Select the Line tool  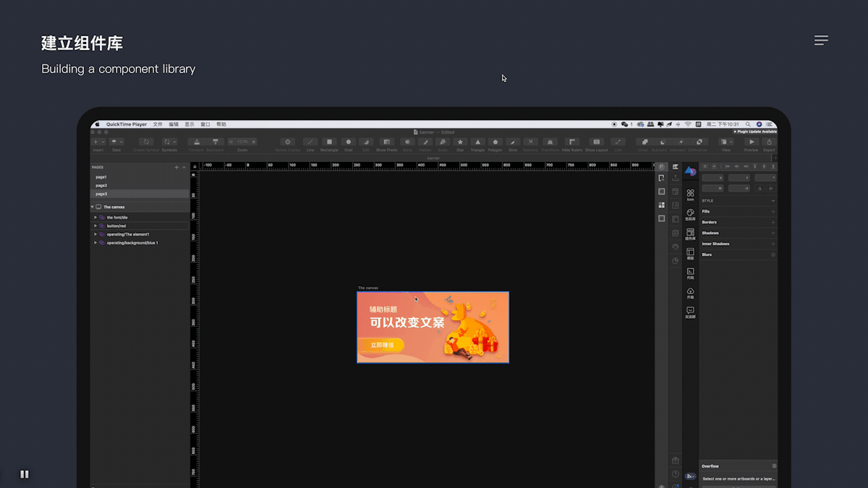(x=311, y=142)
